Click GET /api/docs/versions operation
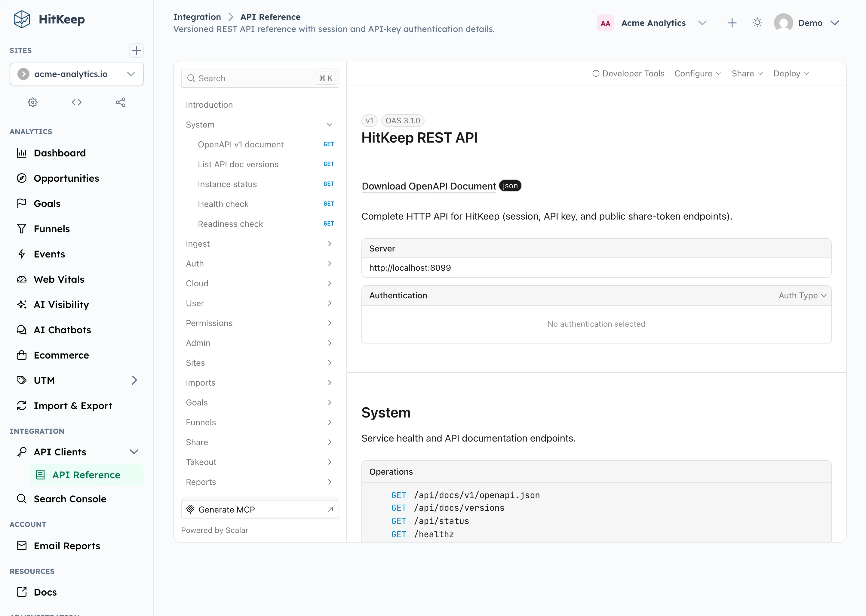Viewport: 866px width, 616px height. tap(448, 508)
